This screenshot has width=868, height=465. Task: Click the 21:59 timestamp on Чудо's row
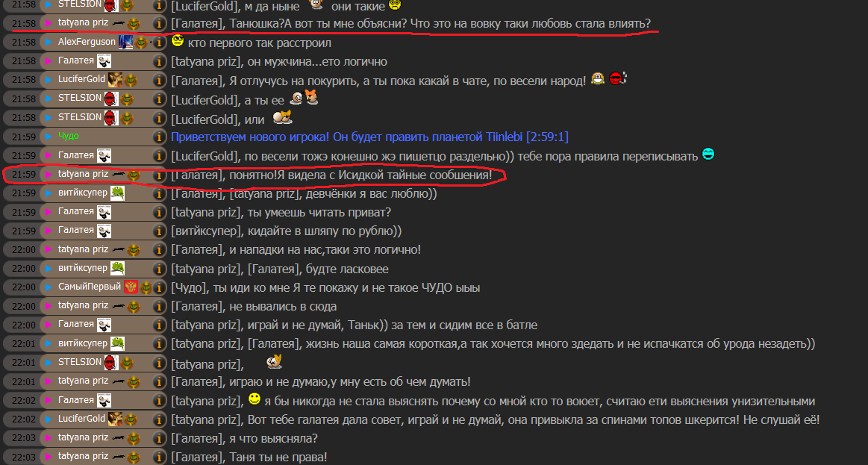click(24, 136)
